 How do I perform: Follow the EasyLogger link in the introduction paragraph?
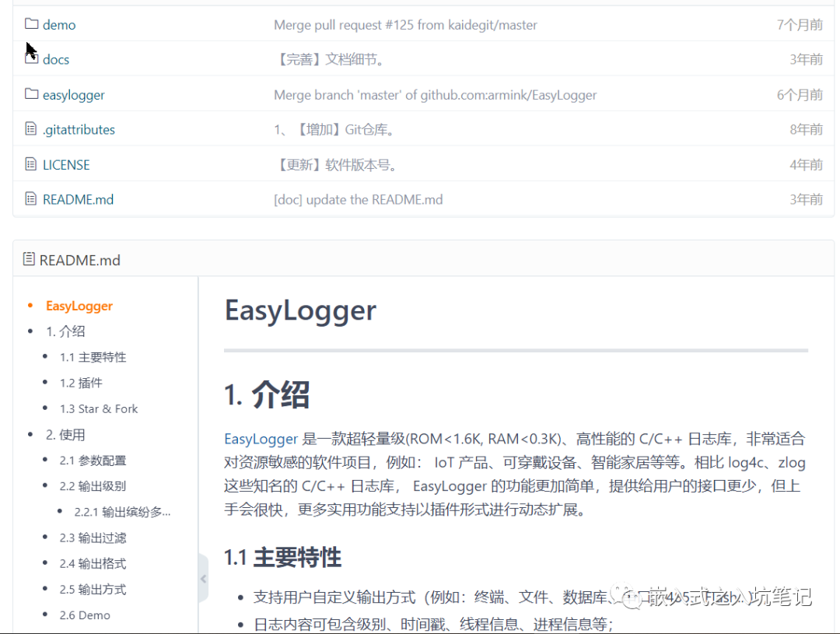(x=261, y=439)
